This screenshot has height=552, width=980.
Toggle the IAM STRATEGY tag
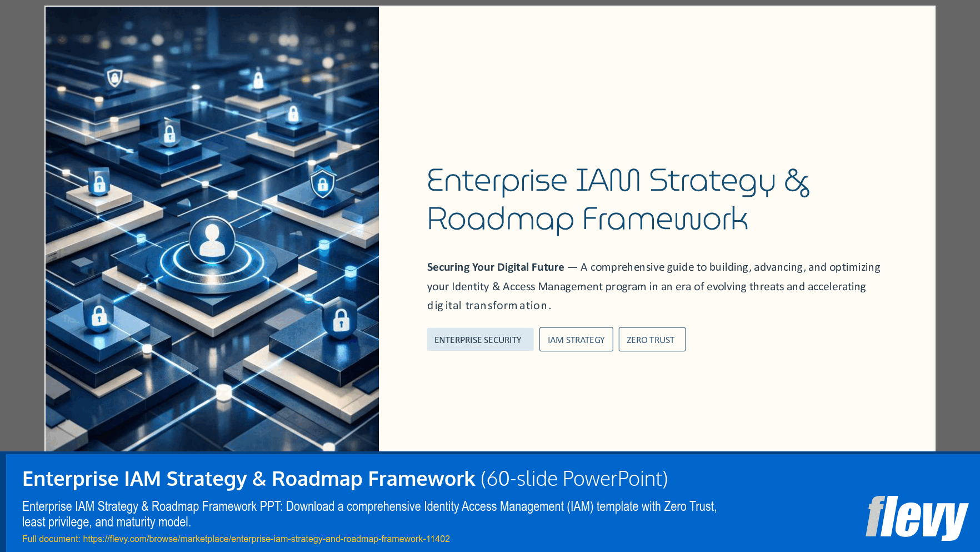(x=576, y=339)
